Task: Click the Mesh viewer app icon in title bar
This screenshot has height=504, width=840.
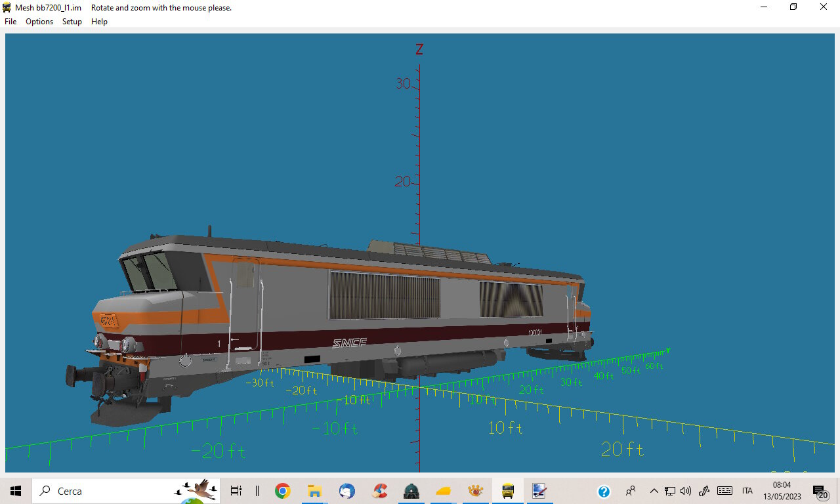Action: pyautogui.click(x=7, y=7)
